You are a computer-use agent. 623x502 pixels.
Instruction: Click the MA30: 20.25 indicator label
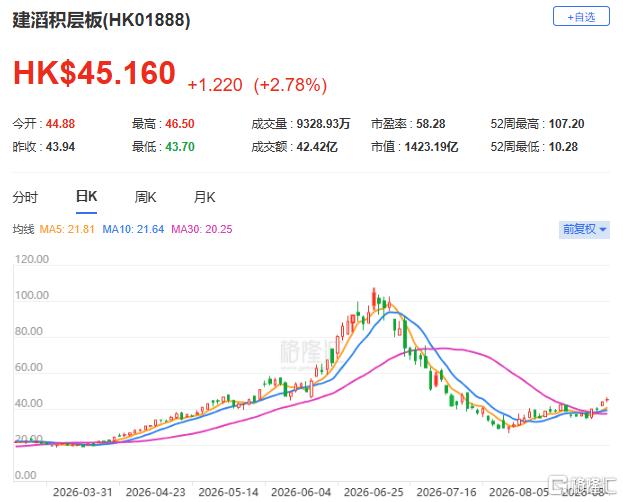[201, 229]
